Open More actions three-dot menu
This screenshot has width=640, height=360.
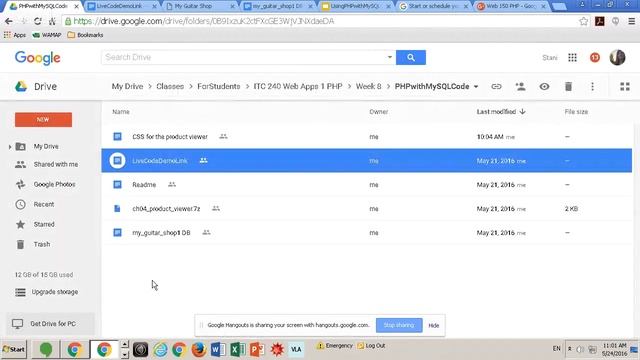592,87
